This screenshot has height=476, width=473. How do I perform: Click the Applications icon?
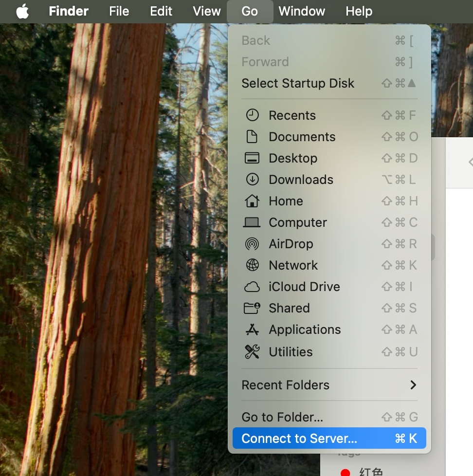[252, 330]
